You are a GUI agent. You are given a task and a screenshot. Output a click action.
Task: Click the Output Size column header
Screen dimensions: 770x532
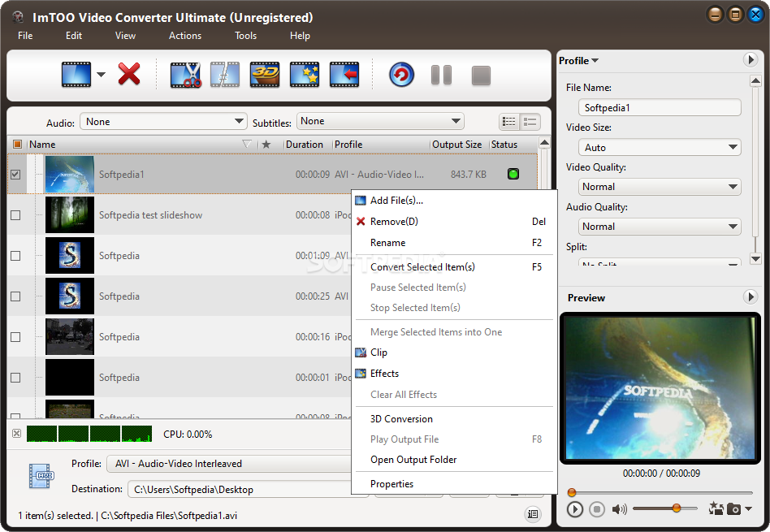pyautogui.click(x=456, y=145)
